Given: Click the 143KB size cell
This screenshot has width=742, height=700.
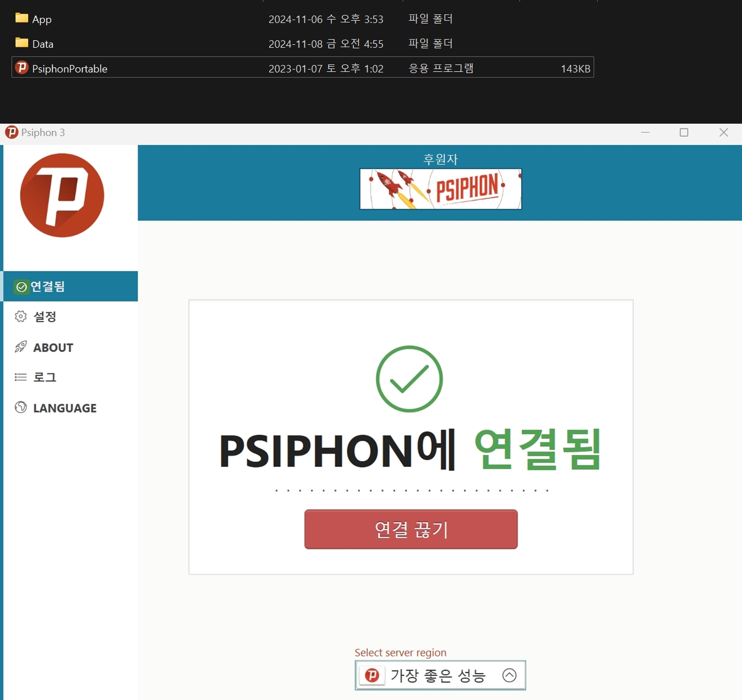Looking at the screenshot, I should click(576, 68).
